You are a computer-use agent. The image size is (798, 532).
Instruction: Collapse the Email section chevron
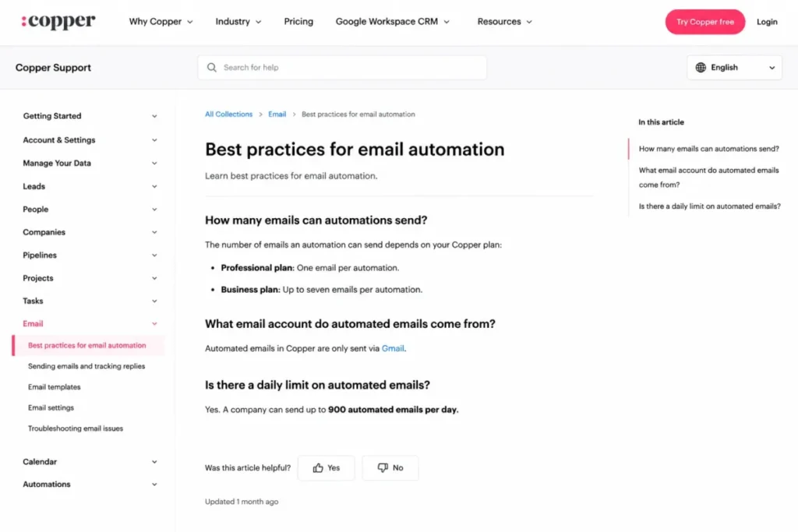(x=154, y=324)
